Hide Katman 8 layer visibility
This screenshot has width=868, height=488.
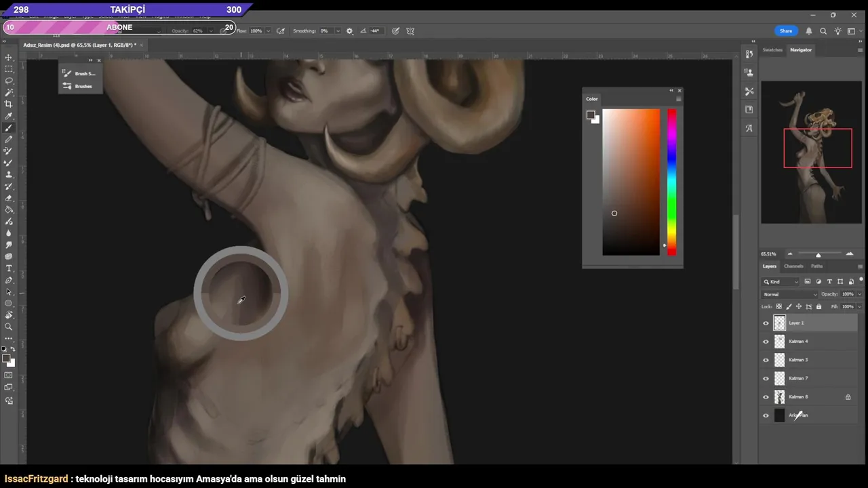766,397
